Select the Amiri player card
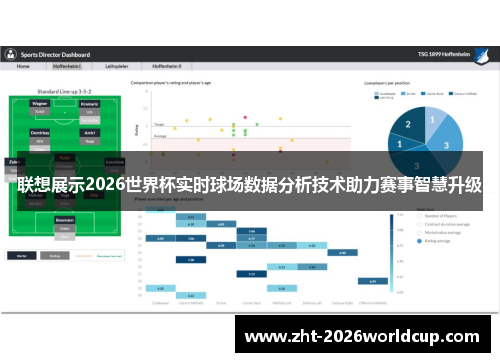The height and width of the screenshot is (362, 500). pos(90,133)
